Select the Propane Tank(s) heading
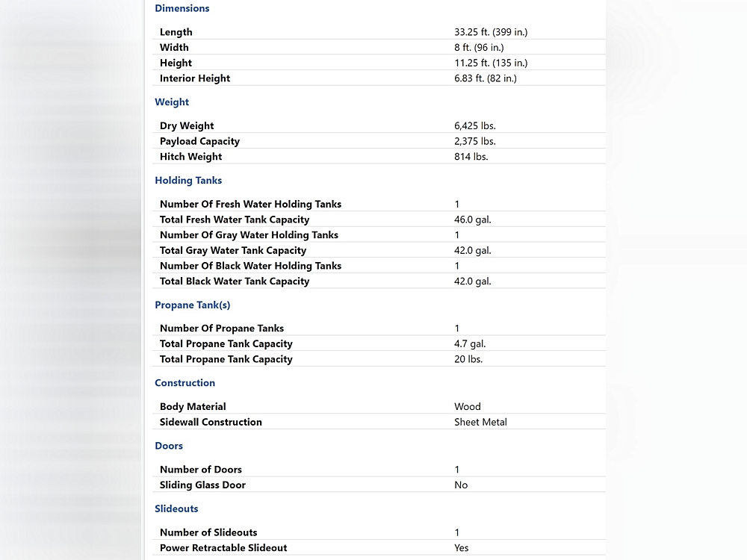The width and height of the screenshot is (747, 560). 192,305
